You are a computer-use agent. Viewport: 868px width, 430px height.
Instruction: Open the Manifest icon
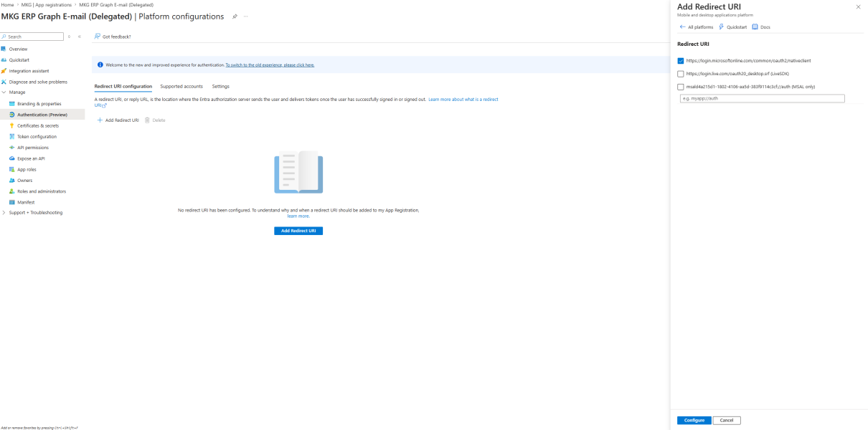11,202
